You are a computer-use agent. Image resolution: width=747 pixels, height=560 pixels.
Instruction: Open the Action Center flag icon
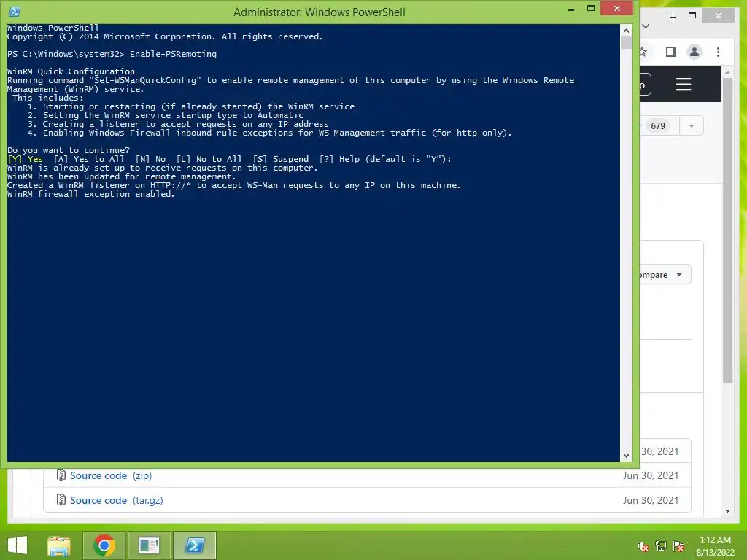coord(678,546)
